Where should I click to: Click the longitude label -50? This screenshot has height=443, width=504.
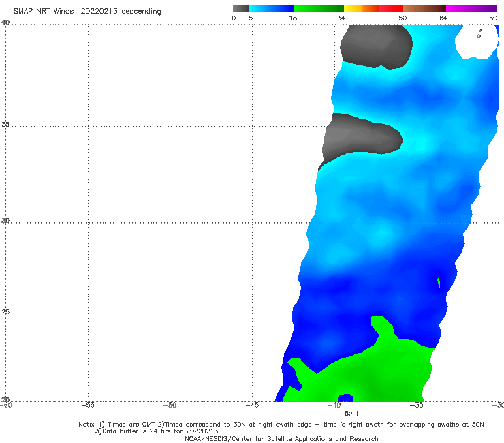coord(170,405)
